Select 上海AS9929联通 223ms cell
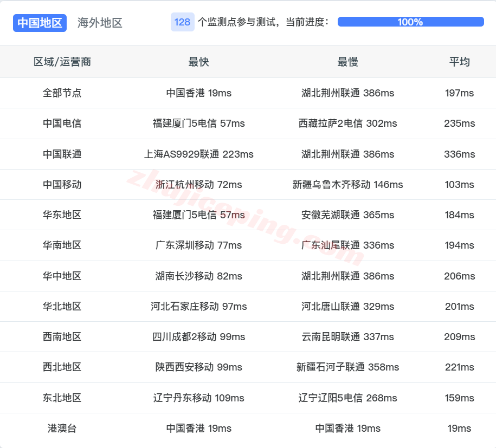Image resolution: width=496 pixels, height=448 pixels. click(x=198, y=154)
